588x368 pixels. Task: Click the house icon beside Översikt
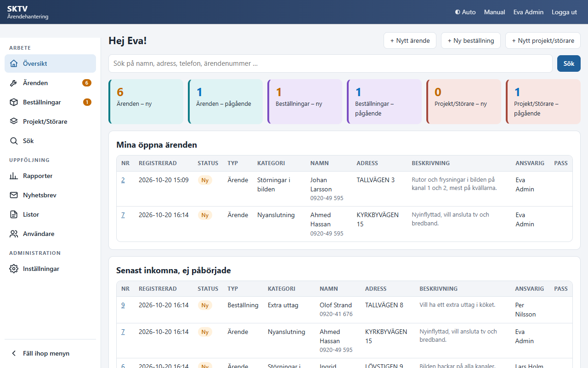point(14,63)
